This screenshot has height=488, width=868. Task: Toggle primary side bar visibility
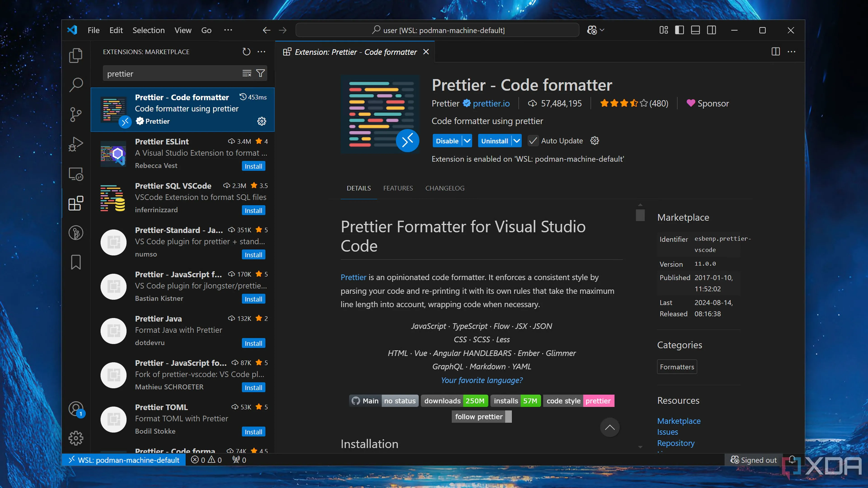(x=679, y=30)
